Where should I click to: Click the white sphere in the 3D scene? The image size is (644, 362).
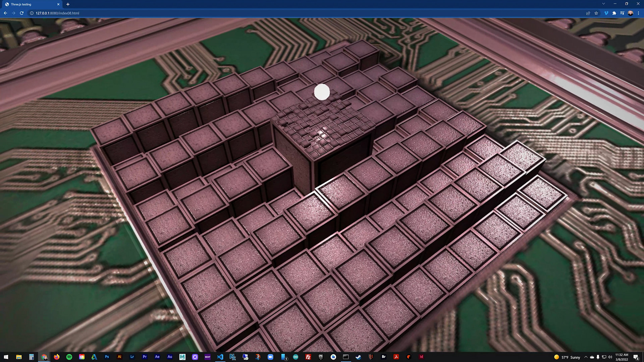(322, 92)
